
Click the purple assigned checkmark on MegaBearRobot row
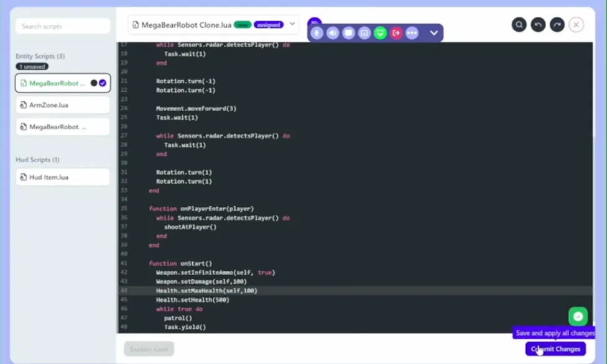click(103, 83)
